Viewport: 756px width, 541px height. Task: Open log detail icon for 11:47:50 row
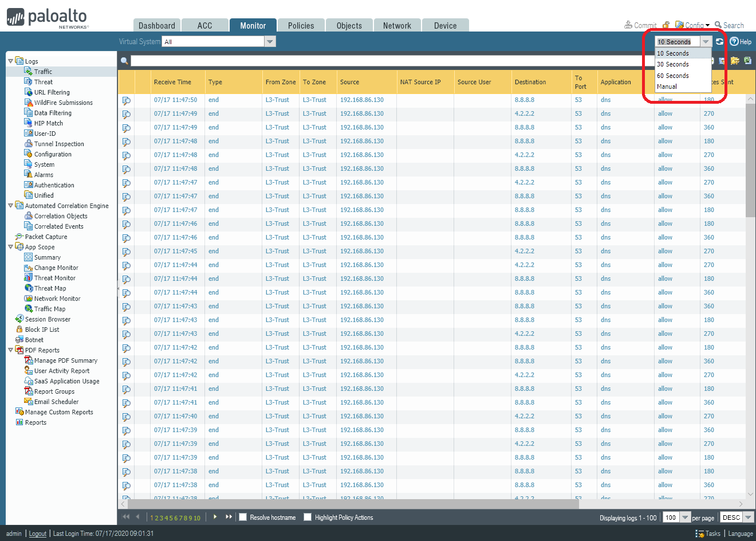click(126, 100)
